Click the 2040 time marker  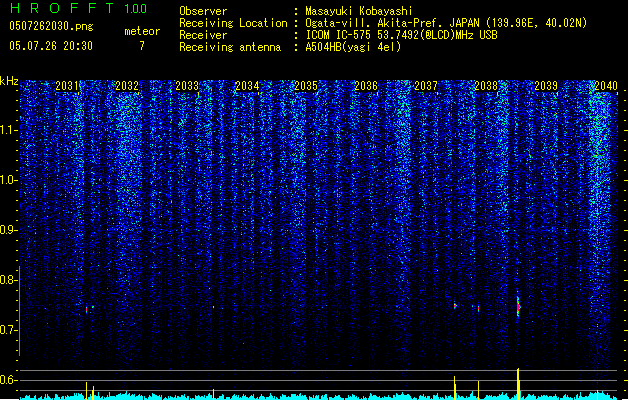coord(606,85)
